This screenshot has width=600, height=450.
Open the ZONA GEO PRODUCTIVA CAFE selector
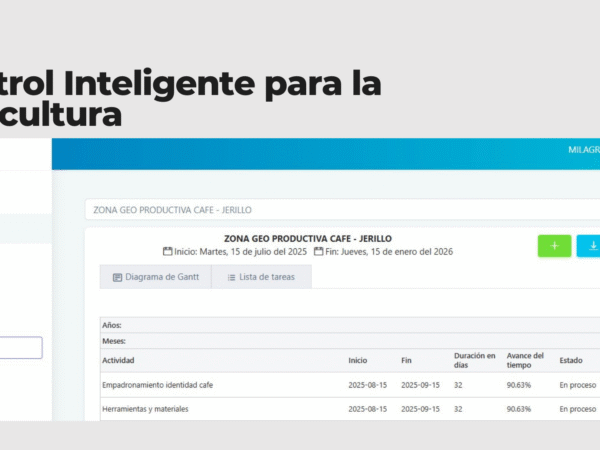click(x=340, y=210)
